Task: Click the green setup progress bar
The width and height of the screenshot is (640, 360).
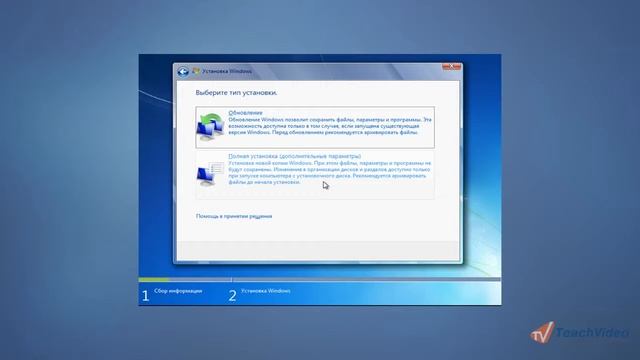Action: [153, 280]
